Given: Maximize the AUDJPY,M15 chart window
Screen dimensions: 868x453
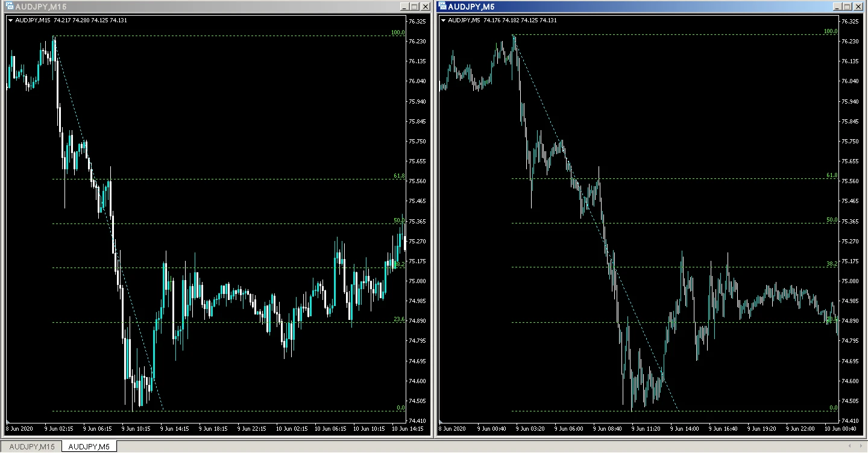Looking at the screenshot, I should (x=415, y=6).
